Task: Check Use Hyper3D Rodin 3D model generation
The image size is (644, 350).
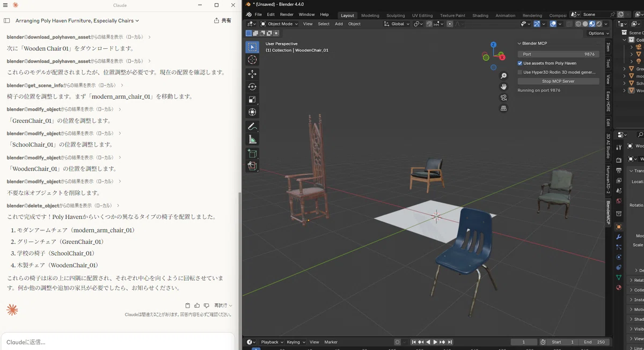Action: (520, 72)
